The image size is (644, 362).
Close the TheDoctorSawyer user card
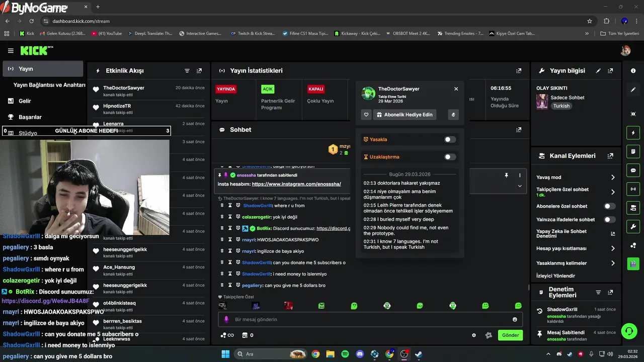coord(456,89)
